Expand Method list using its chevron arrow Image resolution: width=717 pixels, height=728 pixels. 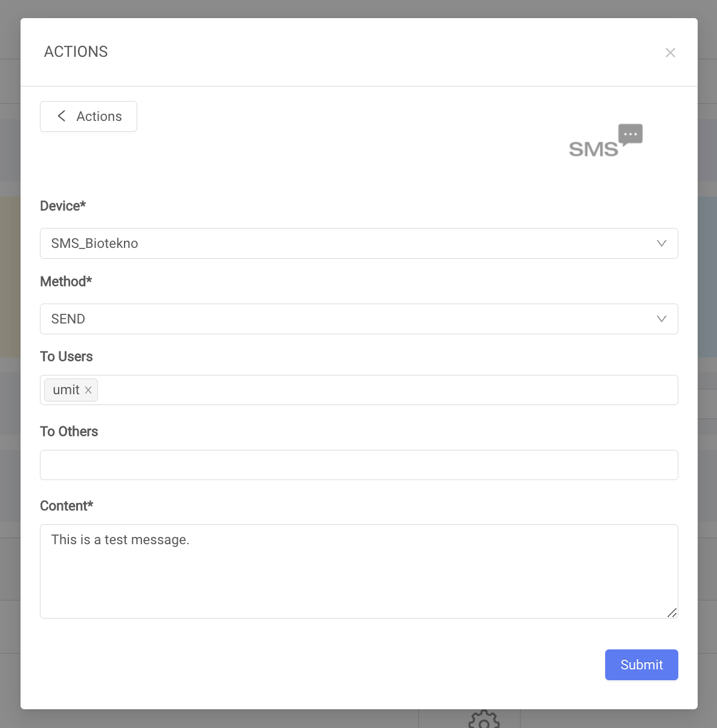(661, 319)
